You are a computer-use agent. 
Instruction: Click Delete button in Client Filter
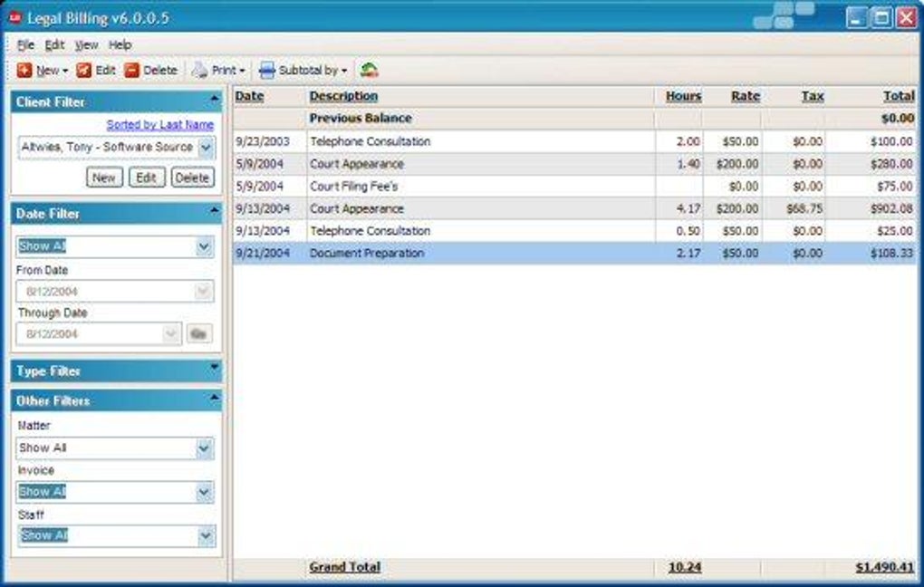tap(192, 178)
